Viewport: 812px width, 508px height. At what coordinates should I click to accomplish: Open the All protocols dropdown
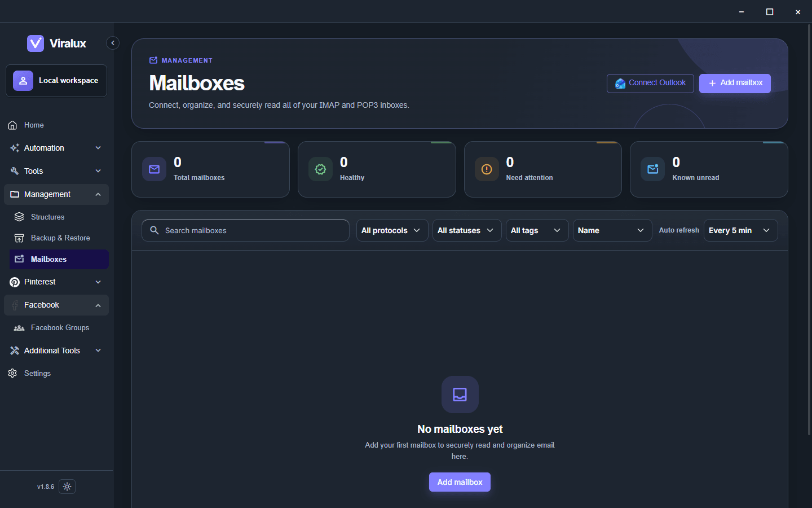pyautogui.click(x=392, y=230)
